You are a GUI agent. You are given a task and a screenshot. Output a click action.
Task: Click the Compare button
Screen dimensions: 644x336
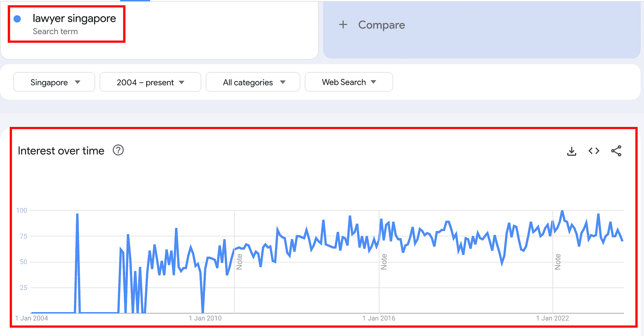381,25
